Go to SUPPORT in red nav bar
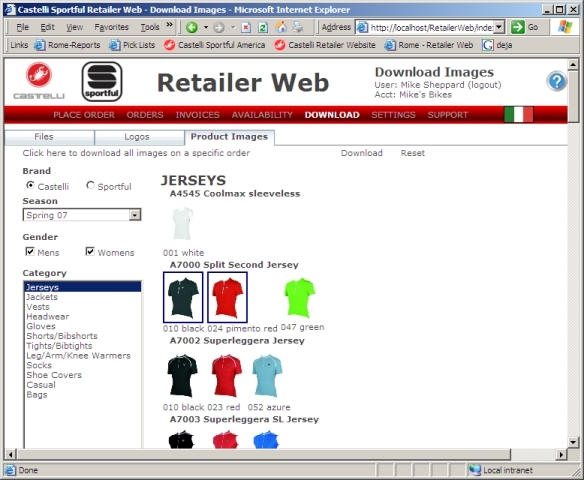This screenshot has height=480, width=584. pyautogui.click(x=447, y=115)
